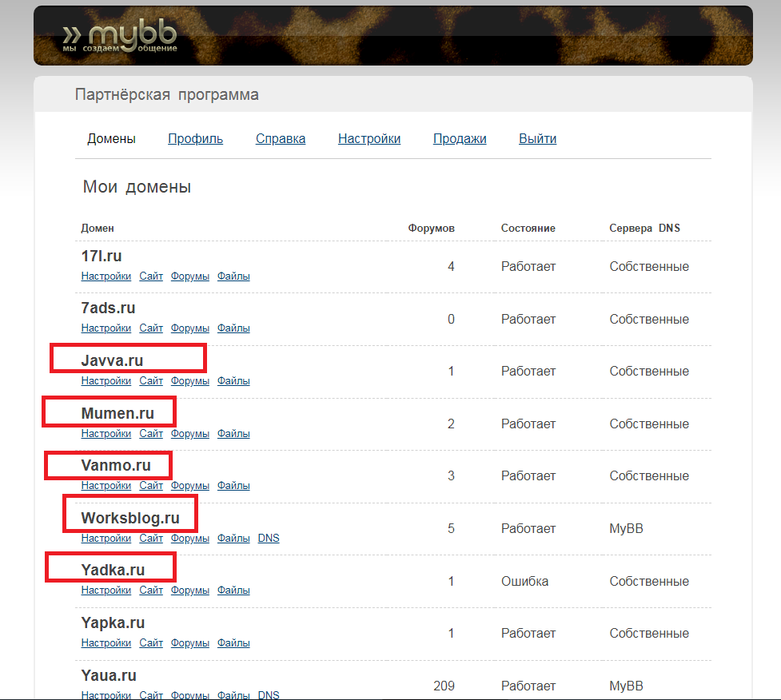Open Файлы link for Worksblog.ru
781x700 pixels.
(233, 539)
